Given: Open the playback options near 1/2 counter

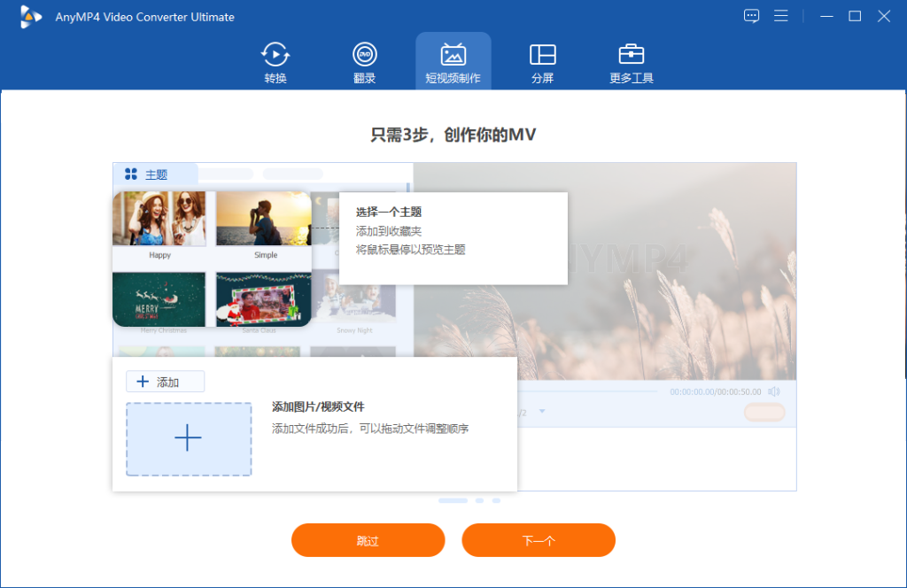Looking at the screenshot, I should point(542,412).
